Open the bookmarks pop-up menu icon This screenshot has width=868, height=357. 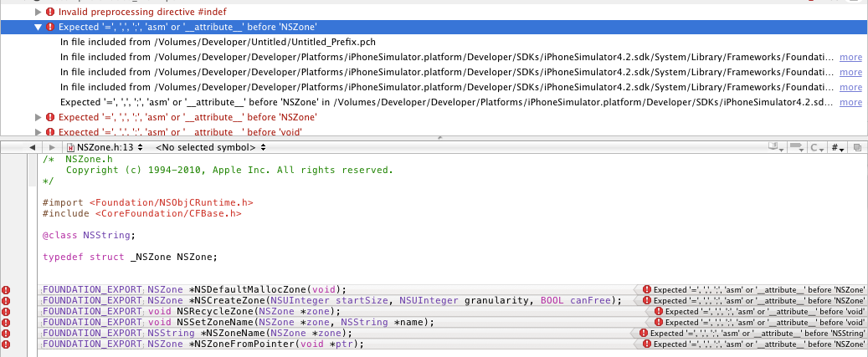point(776,147)
